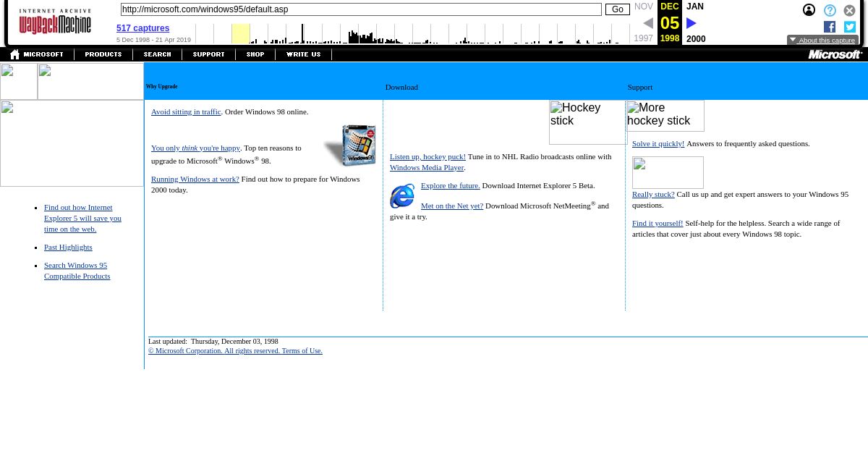Select the Support section header in blue bar
Image resolution: width=868 pixels, height=456 pixels.
(640, 87)
